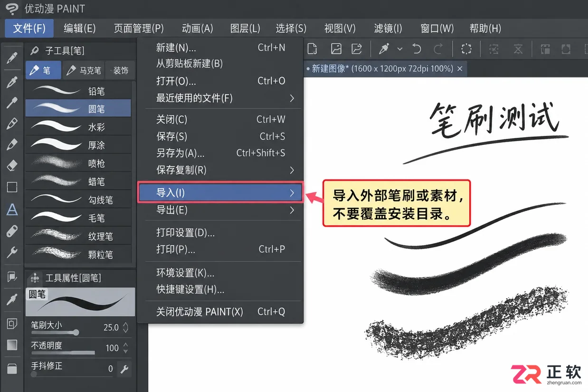Open the 帮助(H) menu
588x392 pixels.
(x=485, y=29)
